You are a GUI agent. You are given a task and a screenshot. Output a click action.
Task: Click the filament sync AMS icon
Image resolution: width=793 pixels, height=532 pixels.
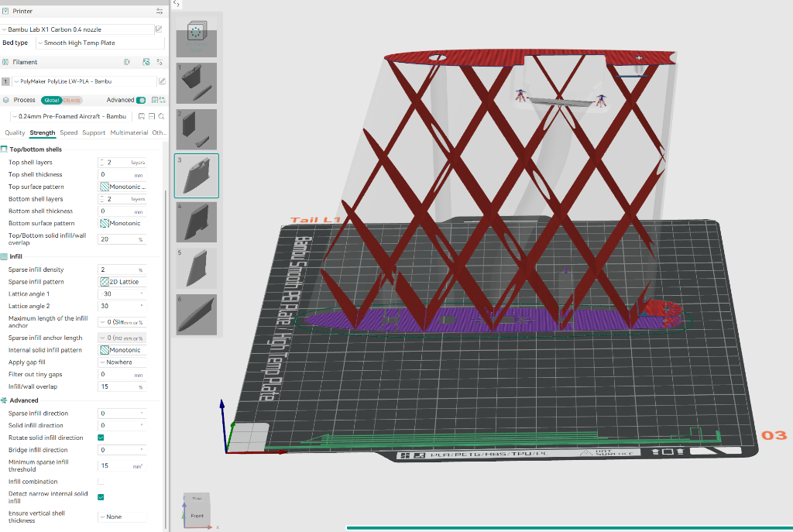pos(146,62)
